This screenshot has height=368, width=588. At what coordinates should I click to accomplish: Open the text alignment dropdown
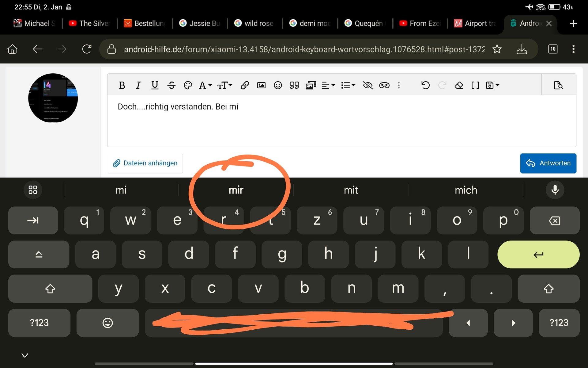point(328,85)
